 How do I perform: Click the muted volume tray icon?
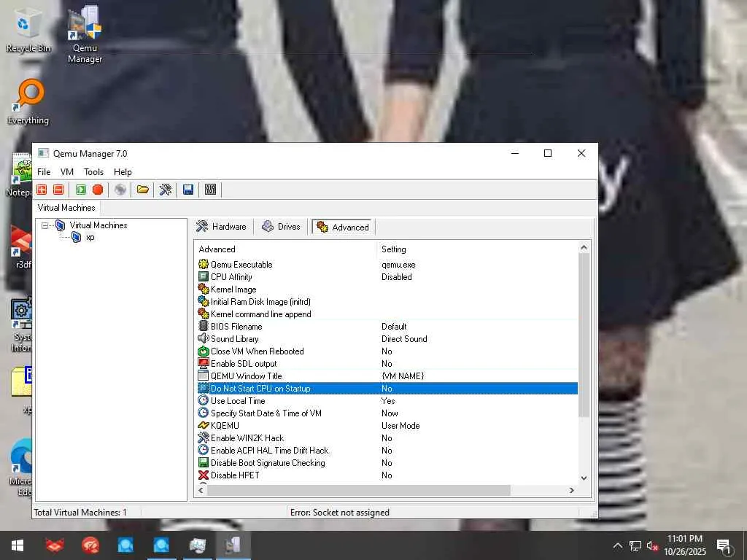(652, 545)
